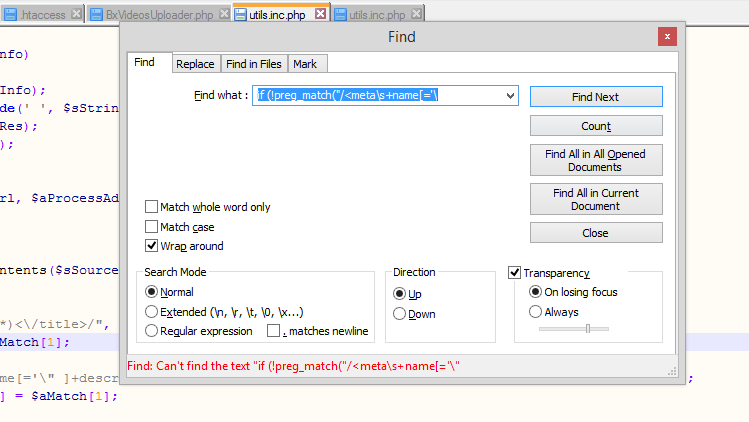Click the file icon on BxVideosUploader.php tab
This screenshot has height=422, width=749.
click(96, 15)
